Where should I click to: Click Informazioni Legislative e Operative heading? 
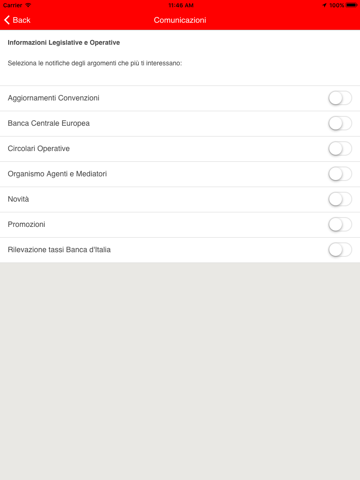(64, 43)
